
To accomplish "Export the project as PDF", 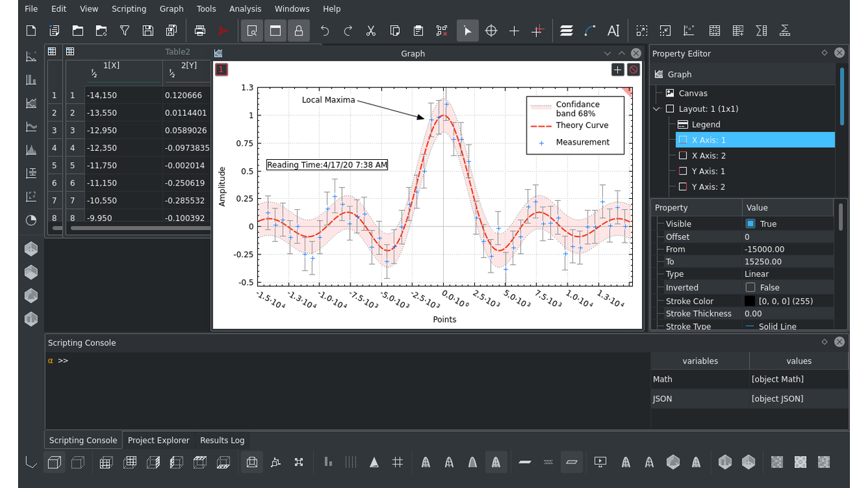I will (x=223, y=31).
